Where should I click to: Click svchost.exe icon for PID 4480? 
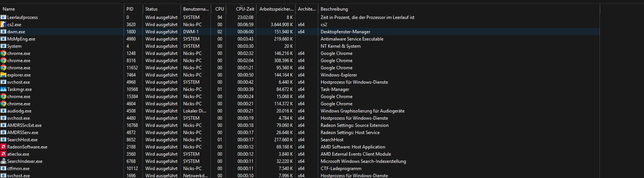pos(3,118)
